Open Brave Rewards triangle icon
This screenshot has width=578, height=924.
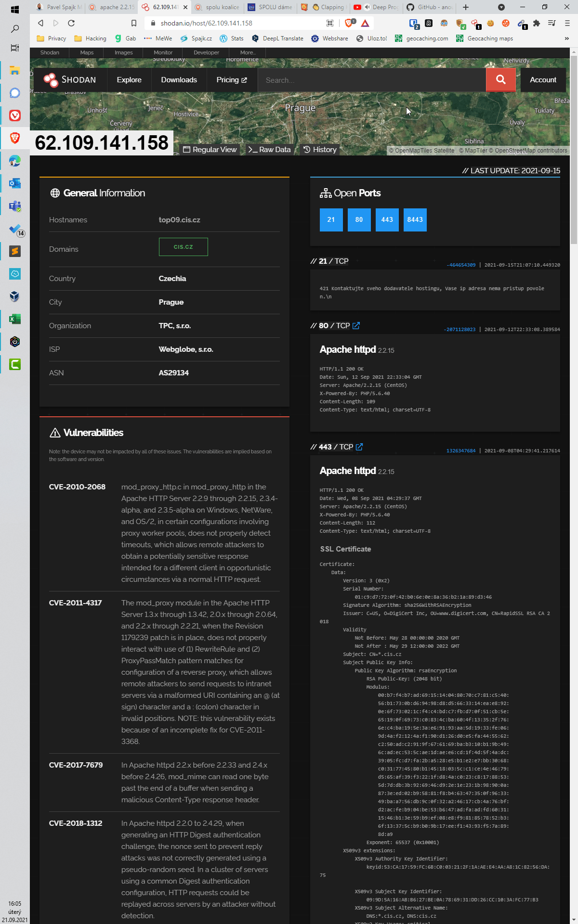click(365, 23)
